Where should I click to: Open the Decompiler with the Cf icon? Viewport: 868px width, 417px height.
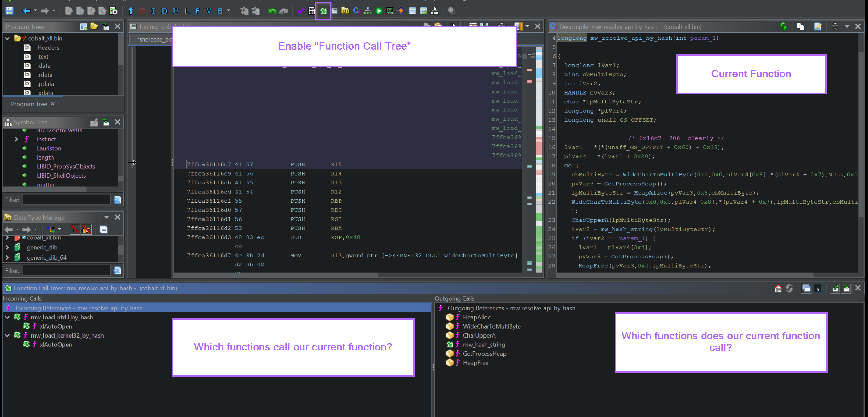(x=356, y=11)
